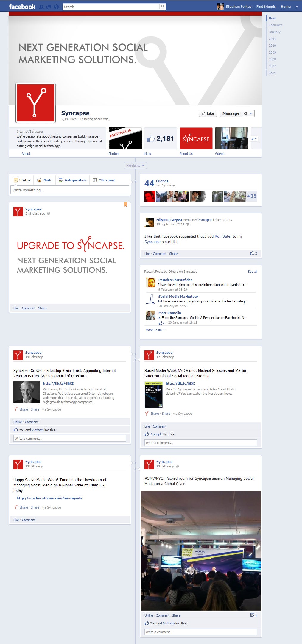Open Matt Ramella avatar
This screenshot has width=302, height=644.
151,315
